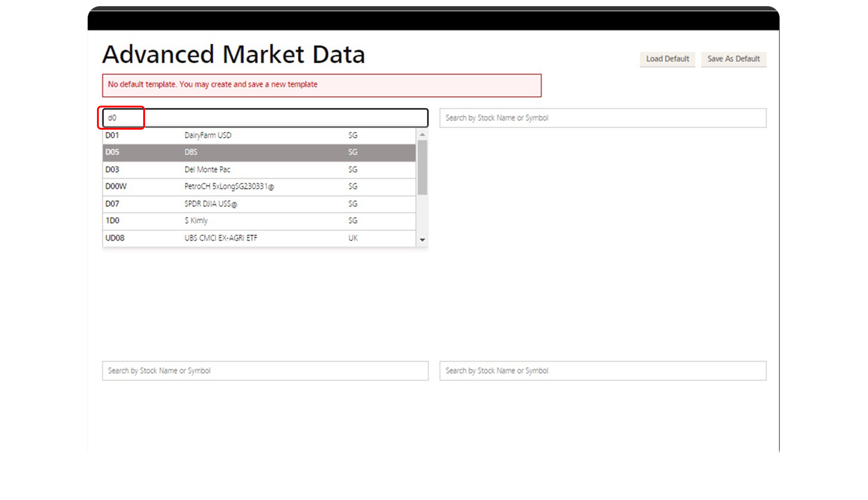This screenshot has height=500, width=868.
Task: Click the top right stock search field
Action: [x=603, y=118]
